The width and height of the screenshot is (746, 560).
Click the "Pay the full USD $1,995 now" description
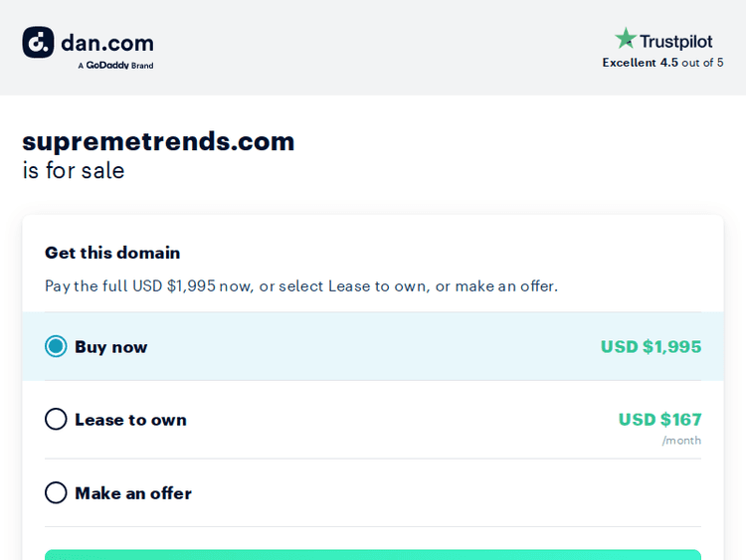(300, 286)
